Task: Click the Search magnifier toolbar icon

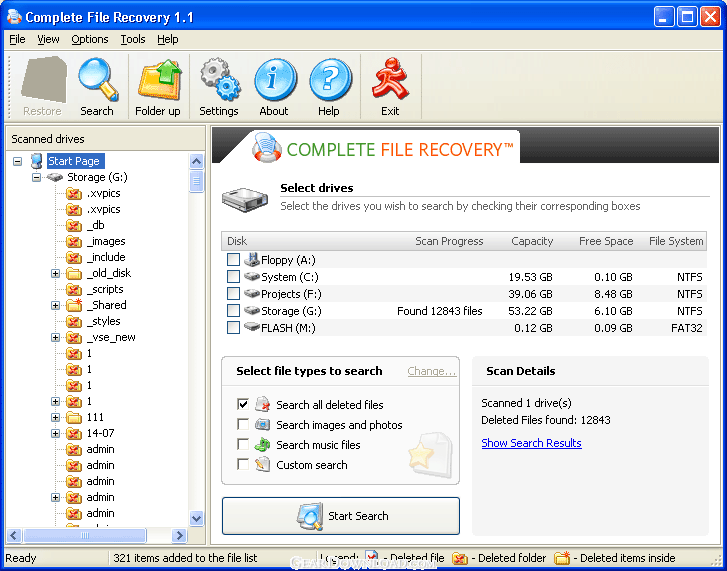Action: click(98, 80)
